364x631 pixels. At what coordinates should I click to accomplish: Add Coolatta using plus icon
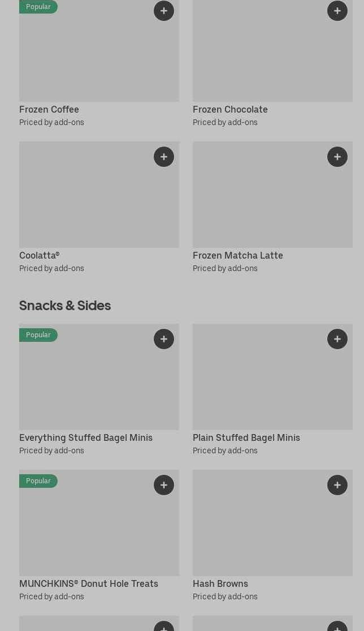click(x=164, y=157)
